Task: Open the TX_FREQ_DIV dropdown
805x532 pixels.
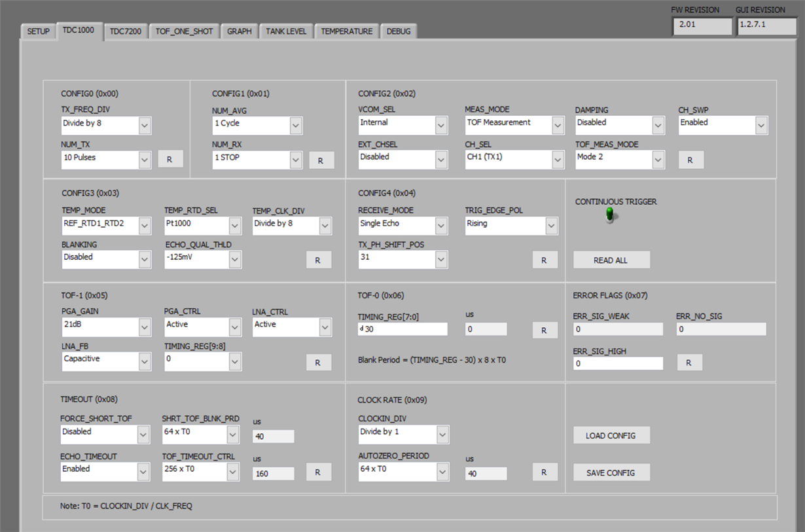Action: click(x=106, y=126)
